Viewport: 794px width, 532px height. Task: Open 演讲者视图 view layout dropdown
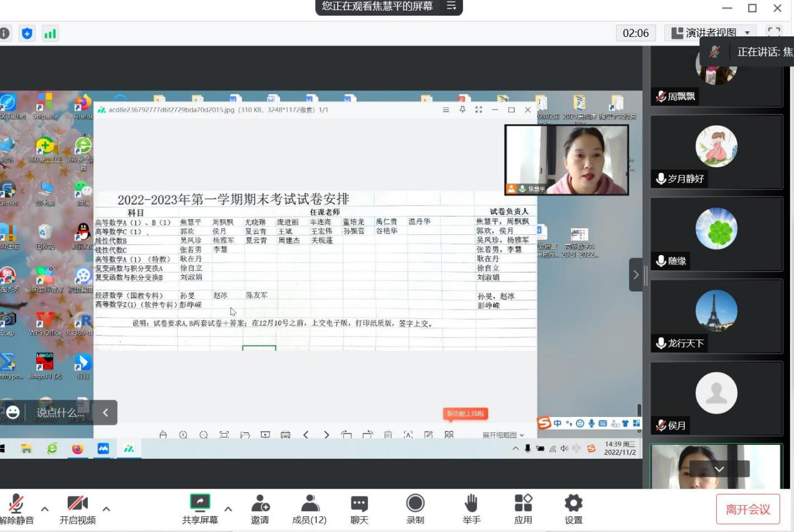coord(711,33)
